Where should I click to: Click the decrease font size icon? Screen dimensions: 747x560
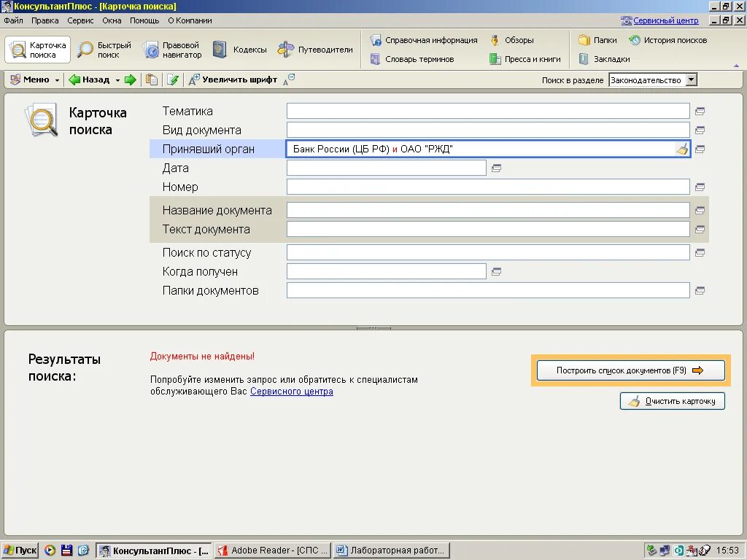point(289,79)
